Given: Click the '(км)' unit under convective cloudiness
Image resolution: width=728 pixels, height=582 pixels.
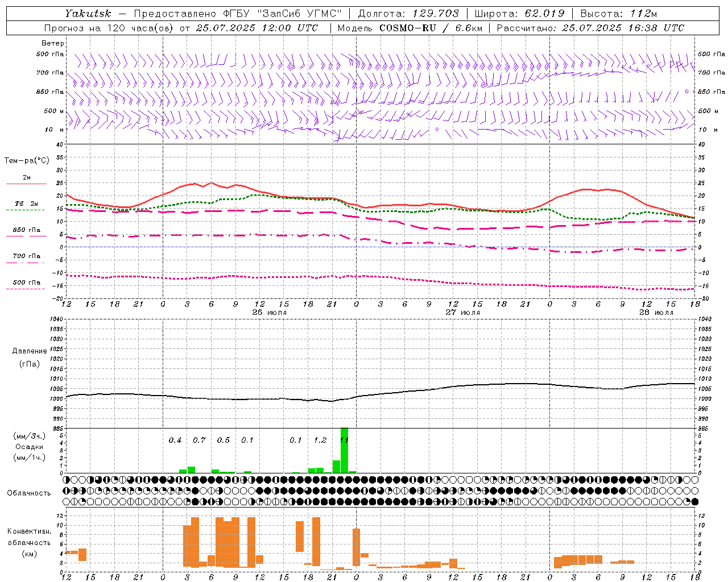Looking at the screenshot, I should coord(29,554).
